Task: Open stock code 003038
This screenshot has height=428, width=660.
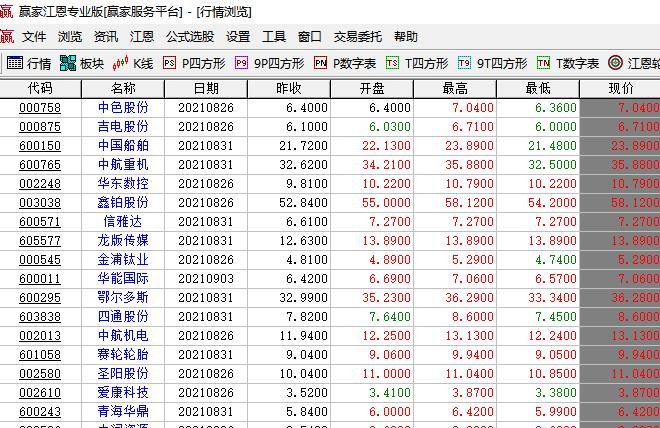Action: (40, 203)
